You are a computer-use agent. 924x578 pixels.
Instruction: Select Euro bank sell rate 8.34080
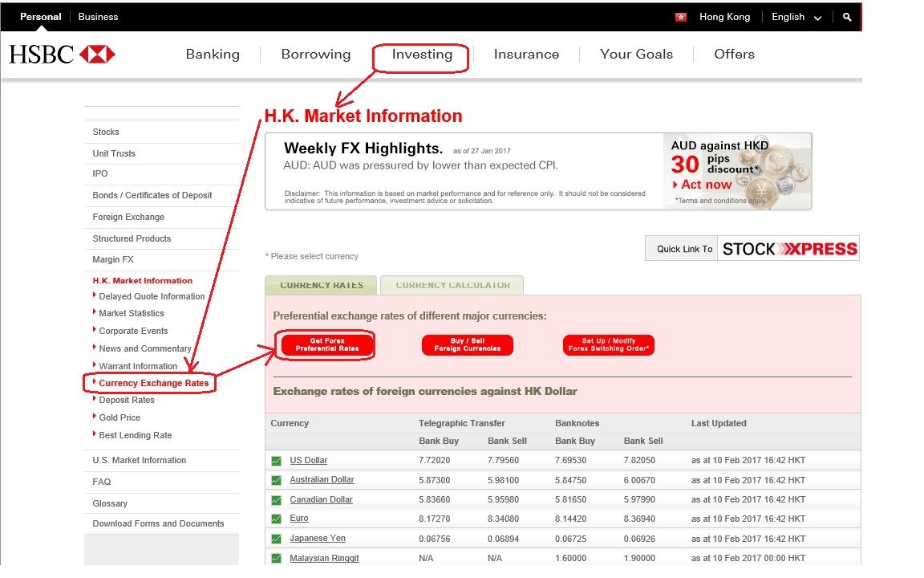coord(503,519)
